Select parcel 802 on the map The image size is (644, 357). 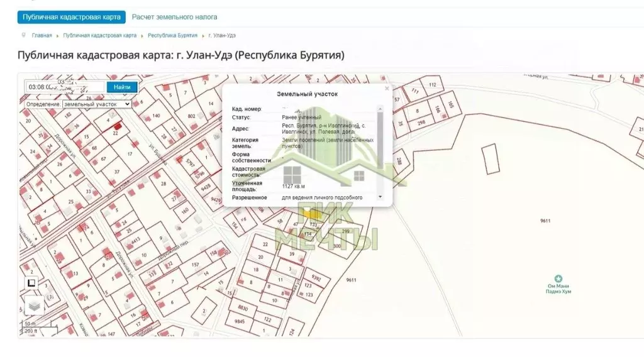(x=191, y=116)
